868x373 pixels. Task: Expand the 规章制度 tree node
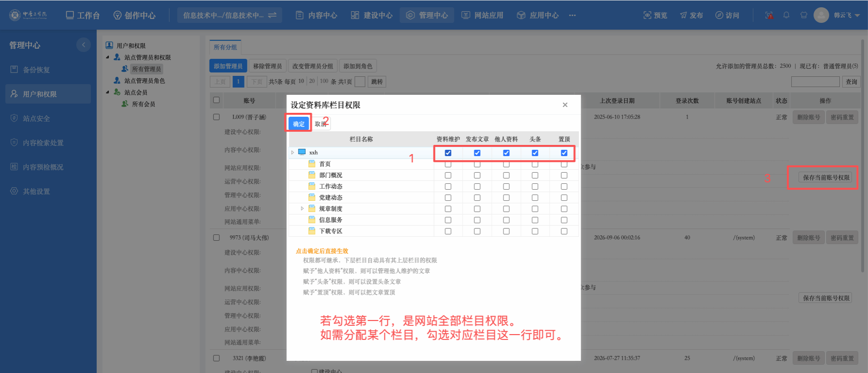tap(302, 209)
